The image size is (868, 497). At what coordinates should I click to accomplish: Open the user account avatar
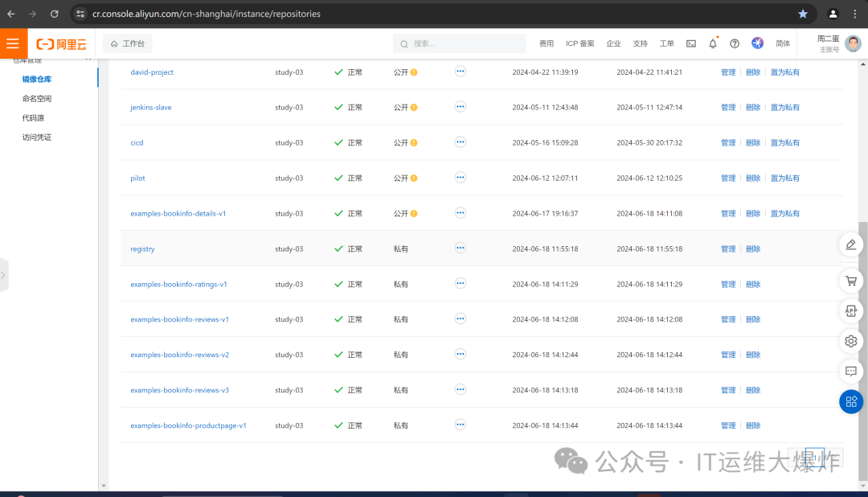point(853,43)
